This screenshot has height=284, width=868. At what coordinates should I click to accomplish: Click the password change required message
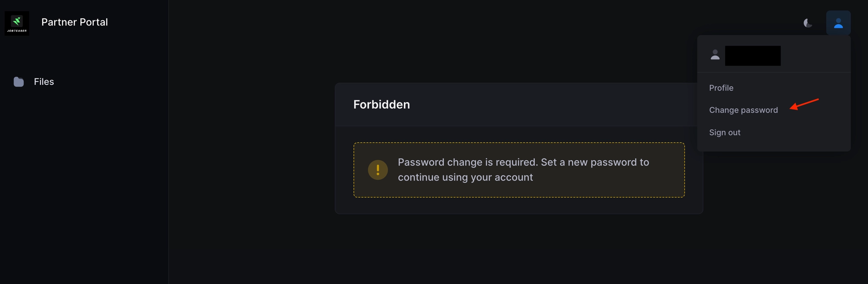pyautogui.click(x=523, y=170)
